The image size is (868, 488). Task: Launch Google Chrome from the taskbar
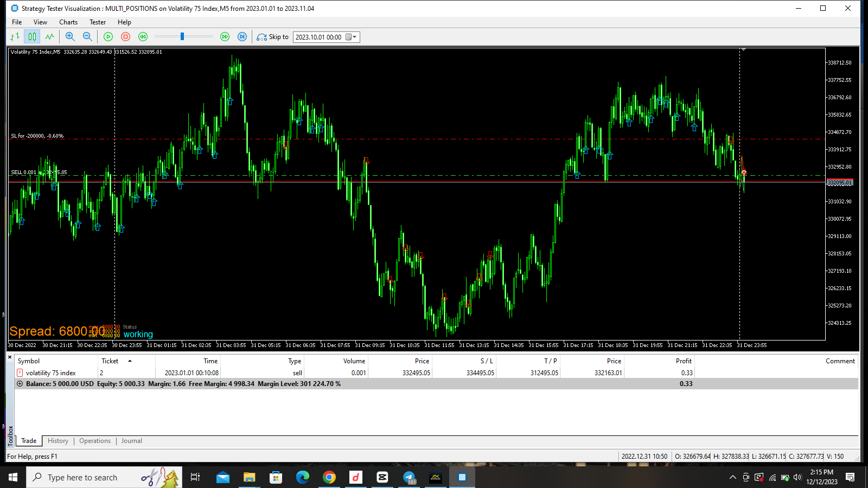(x=329, y=477)
